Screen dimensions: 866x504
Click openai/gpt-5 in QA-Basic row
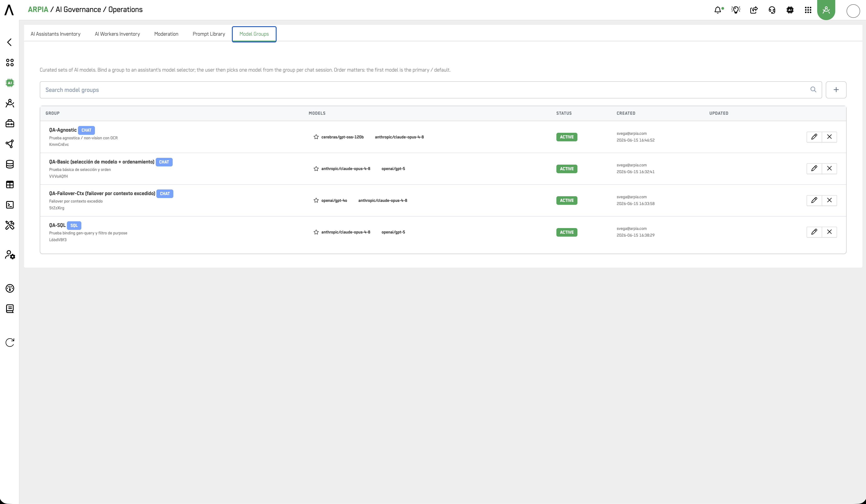tap(393, 169)
